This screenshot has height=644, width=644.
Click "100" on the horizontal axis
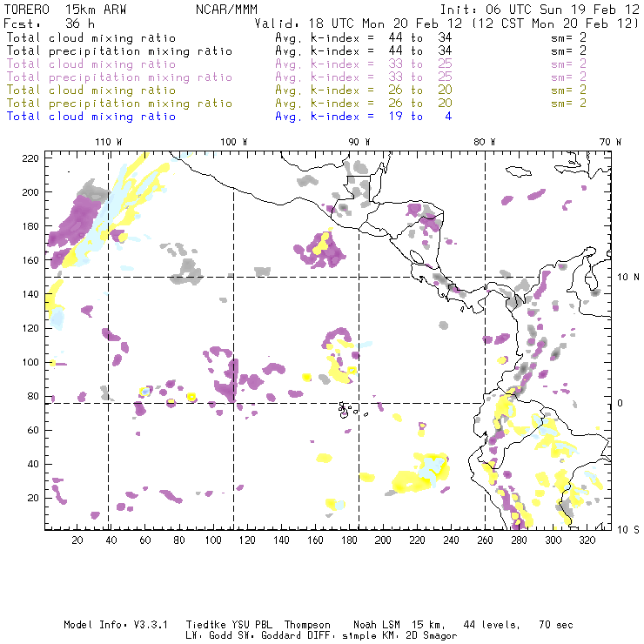(x=213, y=540)
